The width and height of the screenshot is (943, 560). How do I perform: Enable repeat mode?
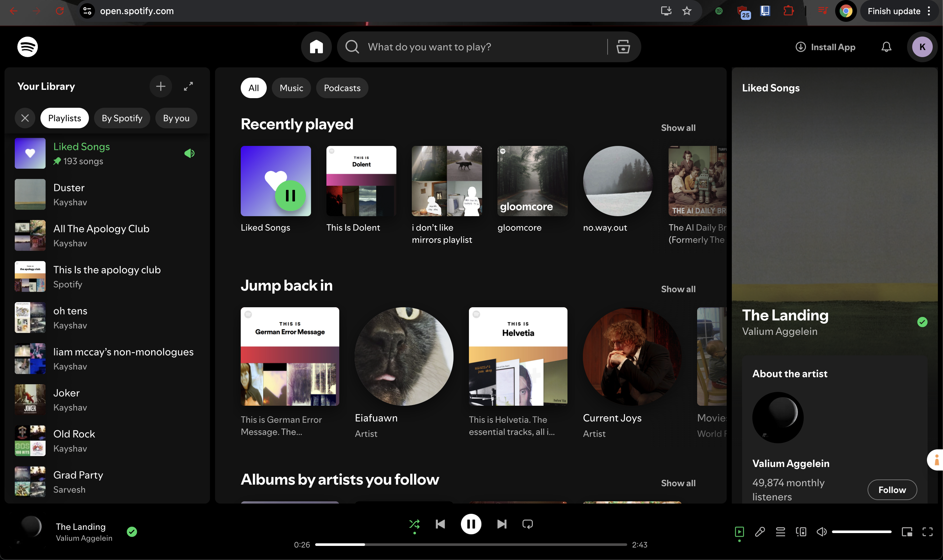coord(527,524)
